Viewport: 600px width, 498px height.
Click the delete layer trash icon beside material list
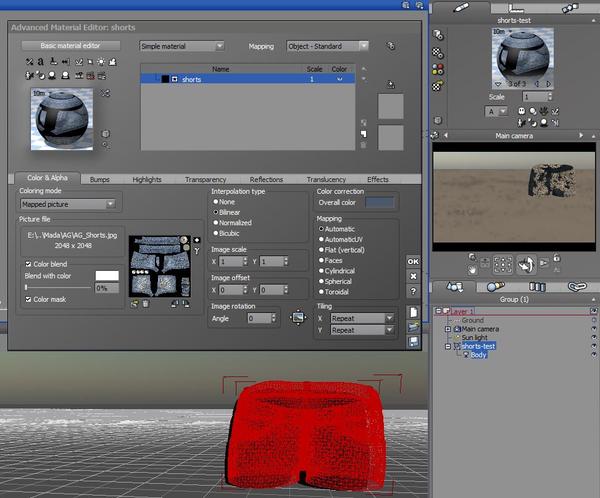coord(363,145)
